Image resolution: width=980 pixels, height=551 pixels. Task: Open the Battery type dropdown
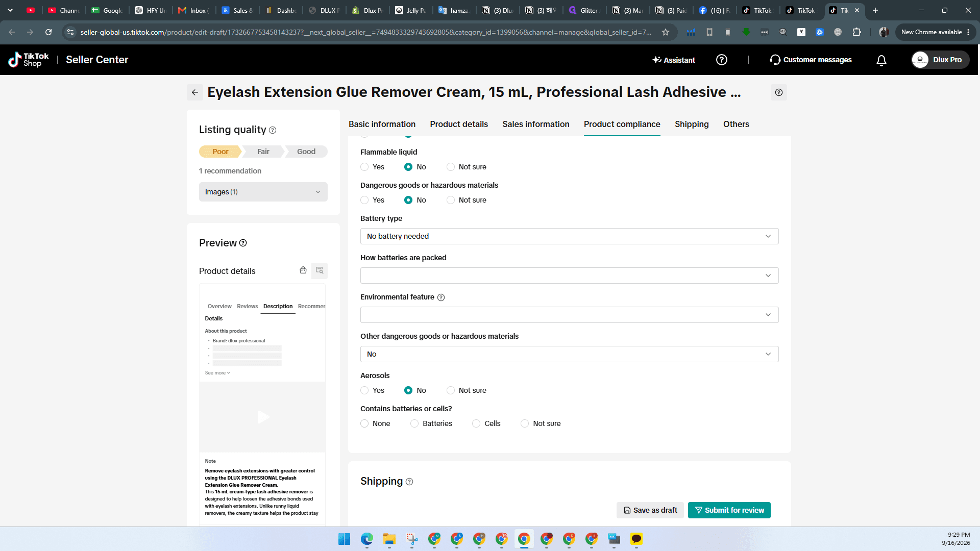pyautogui.click(x=569, y=236)
